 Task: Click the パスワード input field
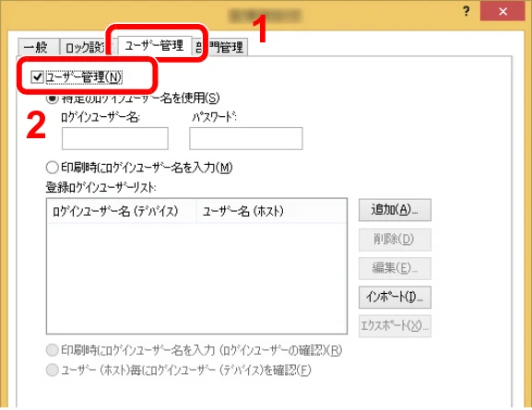pyautogui.click(x=246, y=138)
